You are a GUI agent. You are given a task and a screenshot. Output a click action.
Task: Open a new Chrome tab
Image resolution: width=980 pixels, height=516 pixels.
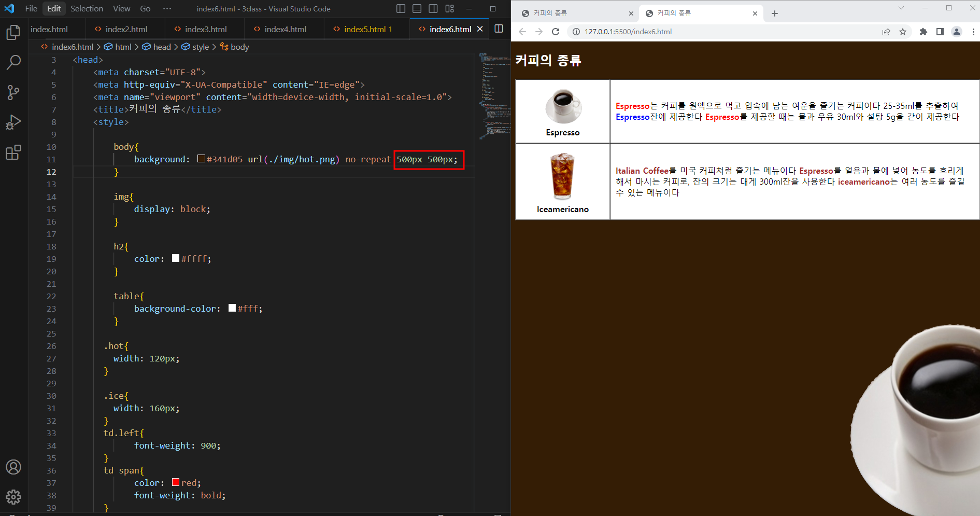click(775, 13)
